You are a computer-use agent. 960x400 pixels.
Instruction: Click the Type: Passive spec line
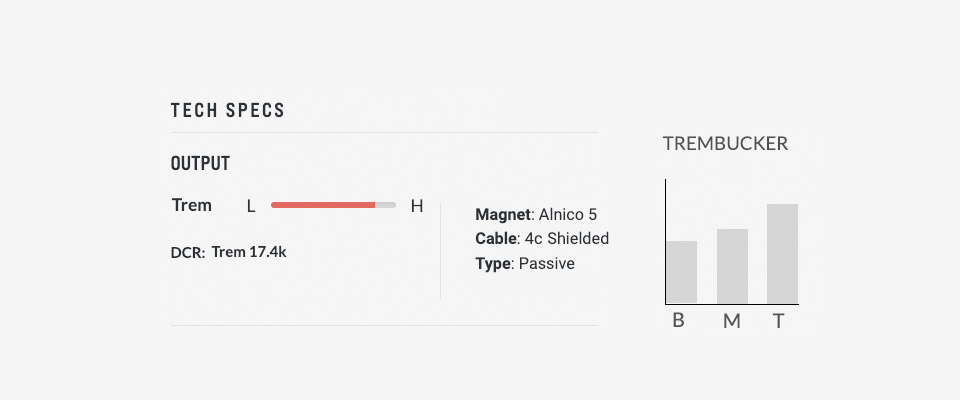525,264
